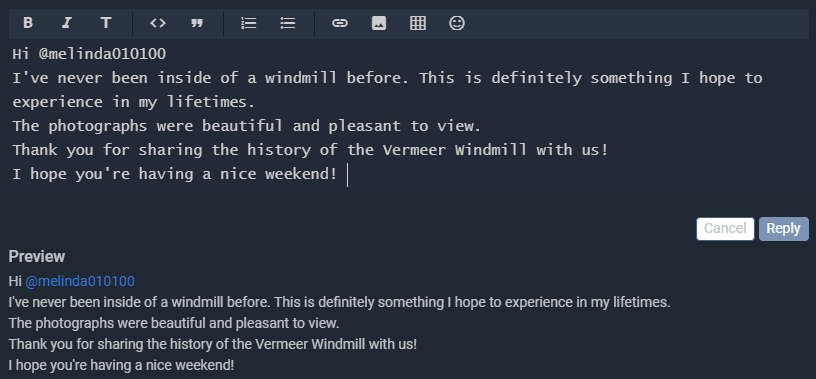This screenshot has height=379, width=816.
Task: Open the @melinda010100 mention link in Preview
Action: tap(80, 282)
